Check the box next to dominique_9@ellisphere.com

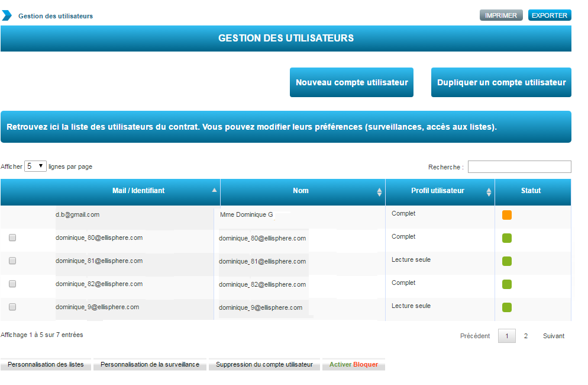(12, 307)
